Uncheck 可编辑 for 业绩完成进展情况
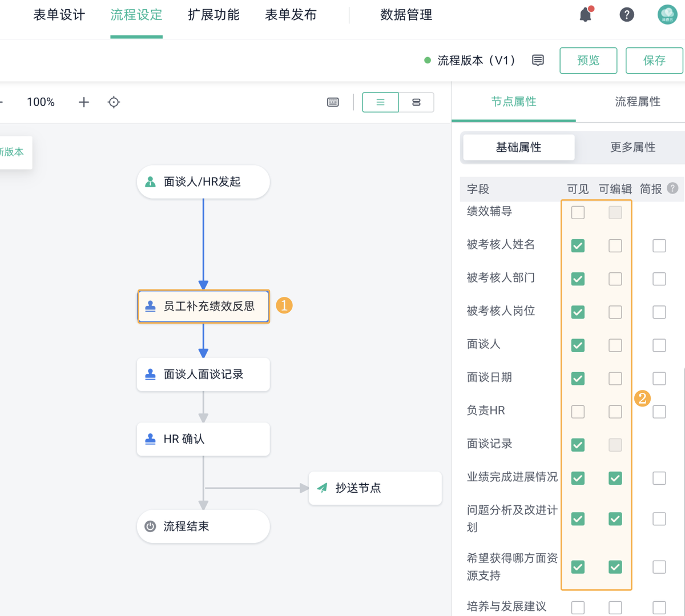685x616 pixels. pos(615,478)
